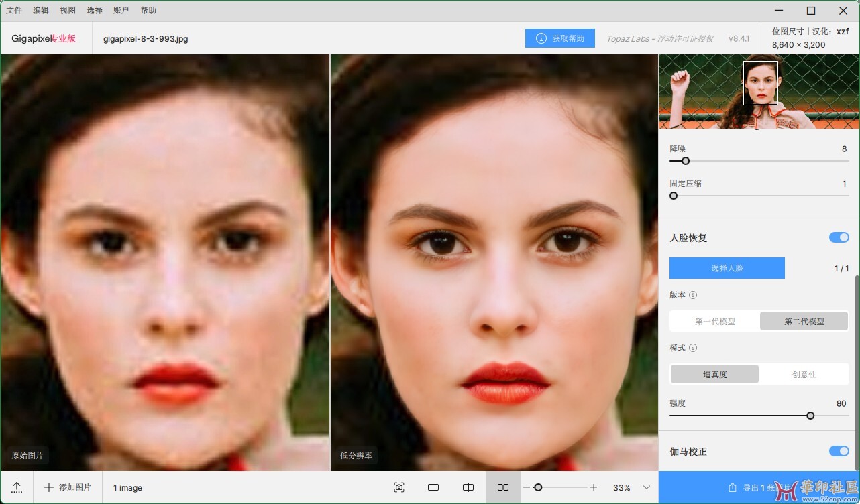Toggle the 伽马校正 switch

(x=839, y=451)
